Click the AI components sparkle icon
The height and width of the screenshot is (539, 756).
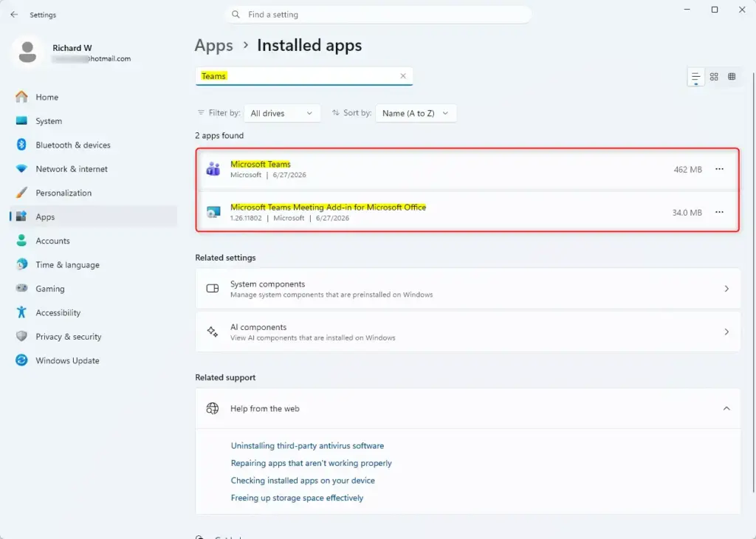[213, 332]
